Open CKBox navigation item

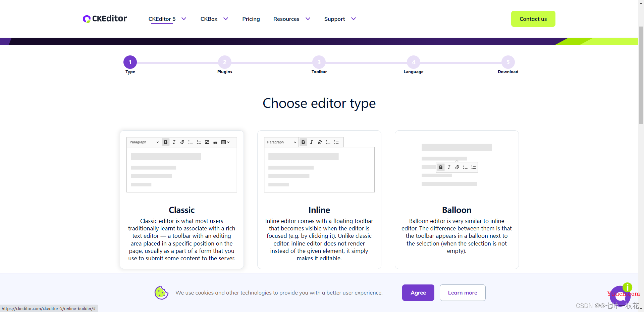tap(209, 19)
